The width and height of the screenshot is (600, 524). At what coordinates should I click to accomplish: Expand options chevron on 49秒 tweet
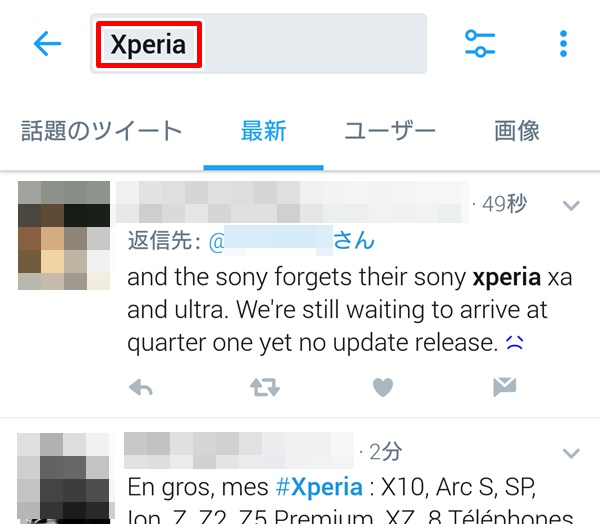tap(571, 206)
